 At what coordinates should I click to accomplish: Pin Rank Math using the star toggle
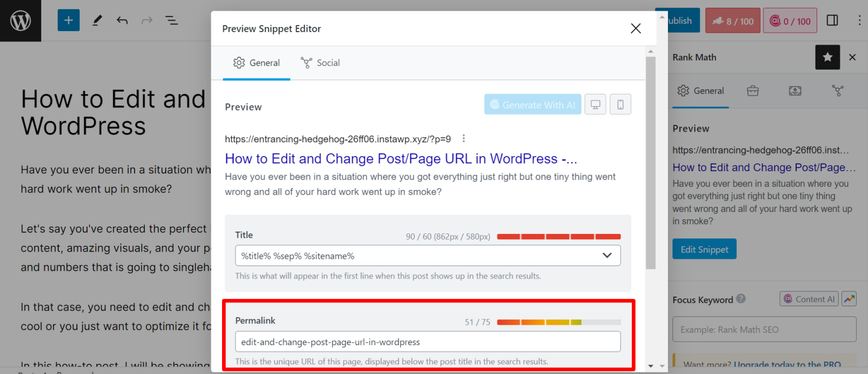(x=827, y=57)
